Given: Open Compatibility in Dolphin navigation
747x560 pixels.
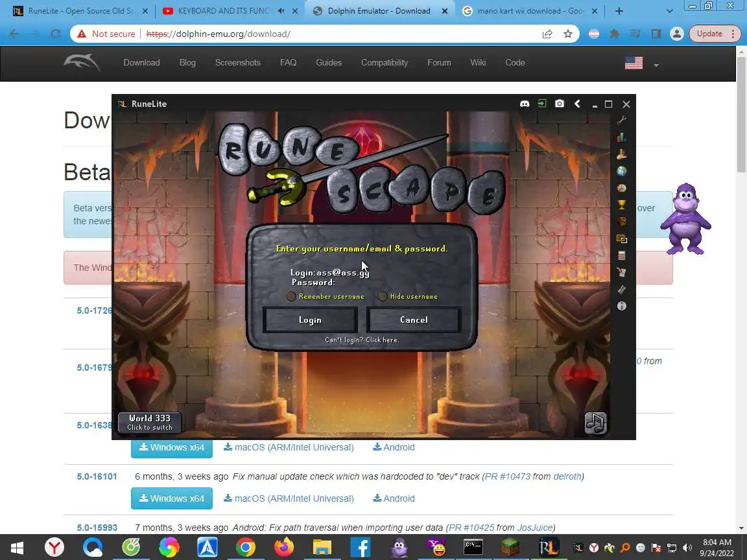Looking at the screenshot, I should pos(385,62).
